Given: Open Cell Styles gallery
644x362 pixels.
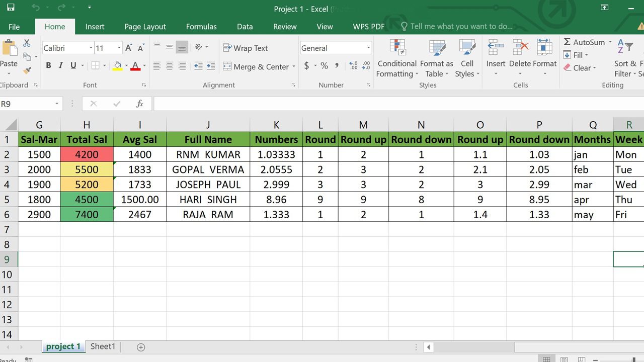Looking at the screenshot, I should (467, 59).
